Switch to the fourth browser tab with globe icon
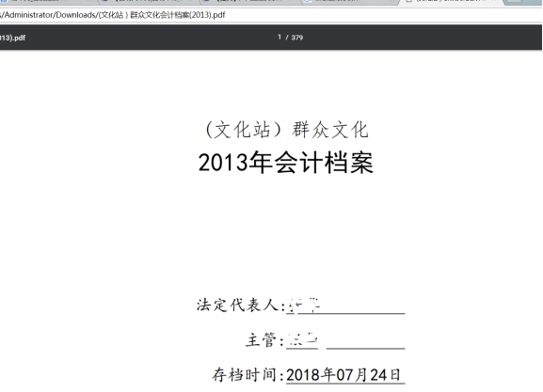This screenshot has width=543, height=392. tap(348, 1)
